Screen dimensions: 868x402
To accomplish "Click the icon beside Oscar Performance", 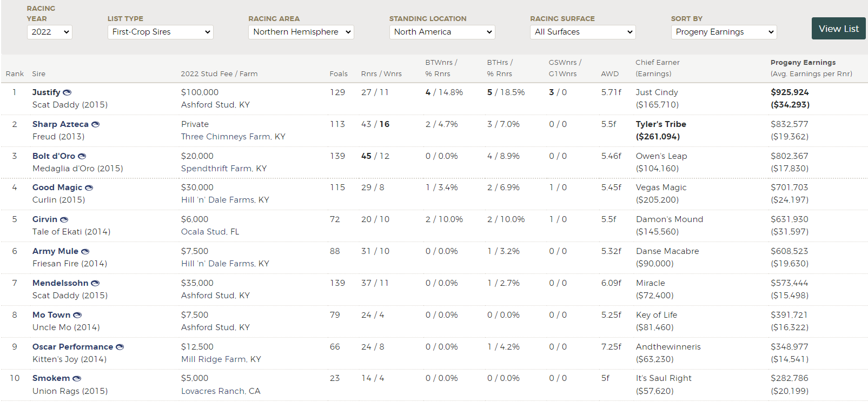I will 120,347.
